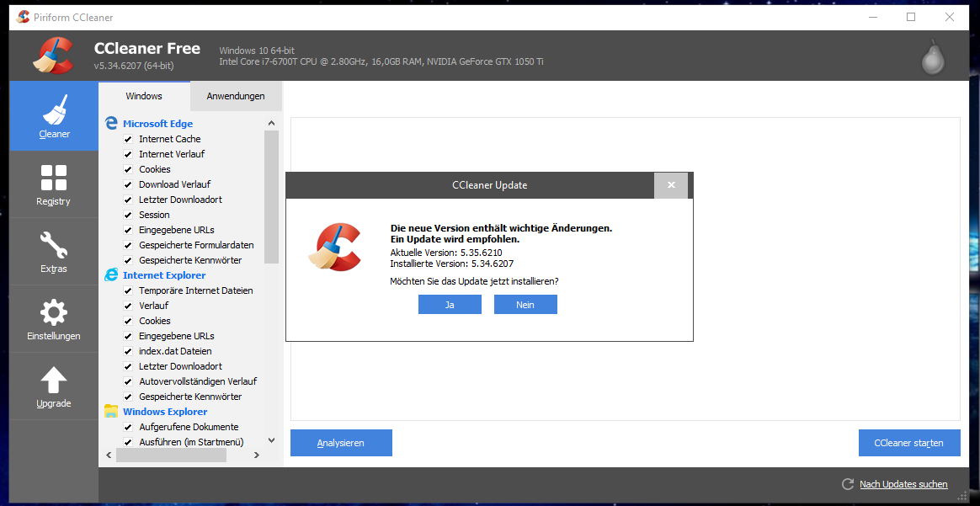Click the horizontal scroll left arrow
The height and width of the screenshot is (506, 980).
(109, 455)
